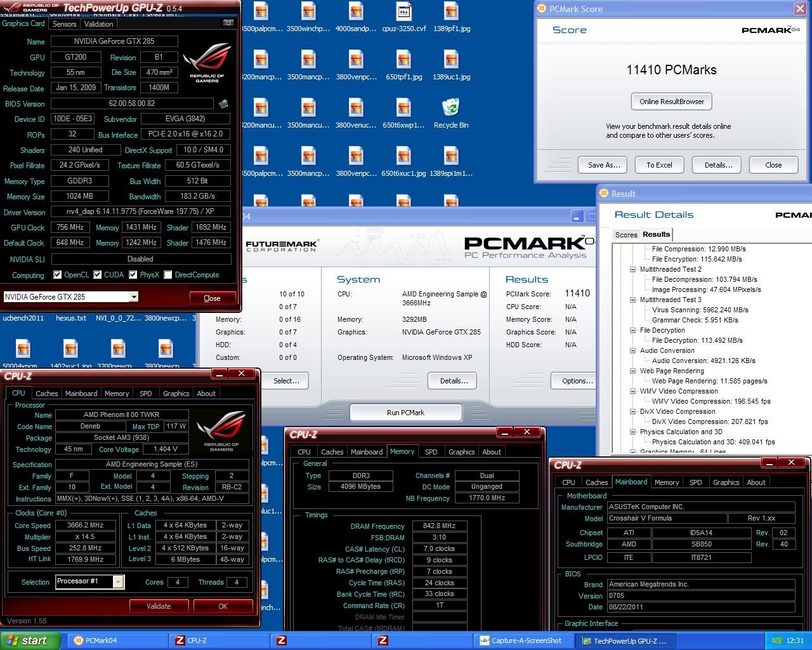The height and width of the screenshot is (650, 812).
Task: Toggle the CUDA checkbox in GPU-Z
Action: 98,275
